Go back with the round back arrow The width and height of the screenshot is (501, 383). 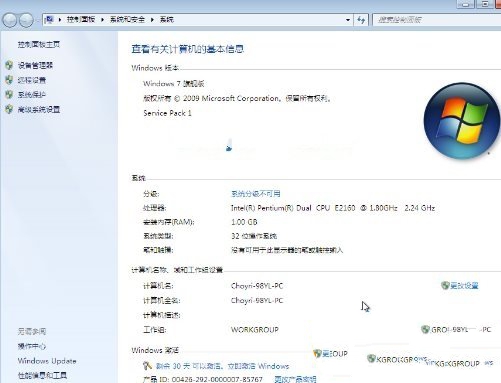(x=10, y=20)
